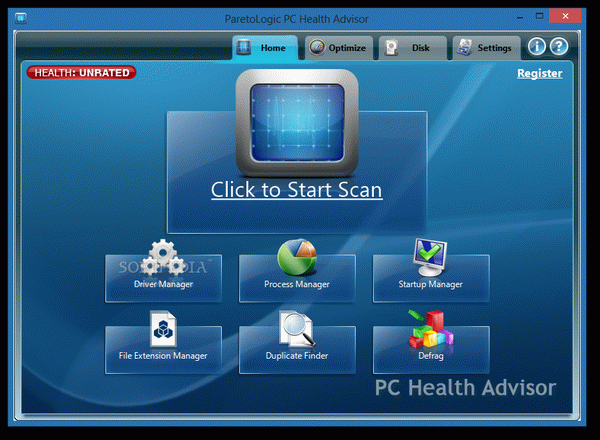This screenshot has height=440, width=600.
Task: Click the large scan monitor icon
Action: click(x=297, y=122)
